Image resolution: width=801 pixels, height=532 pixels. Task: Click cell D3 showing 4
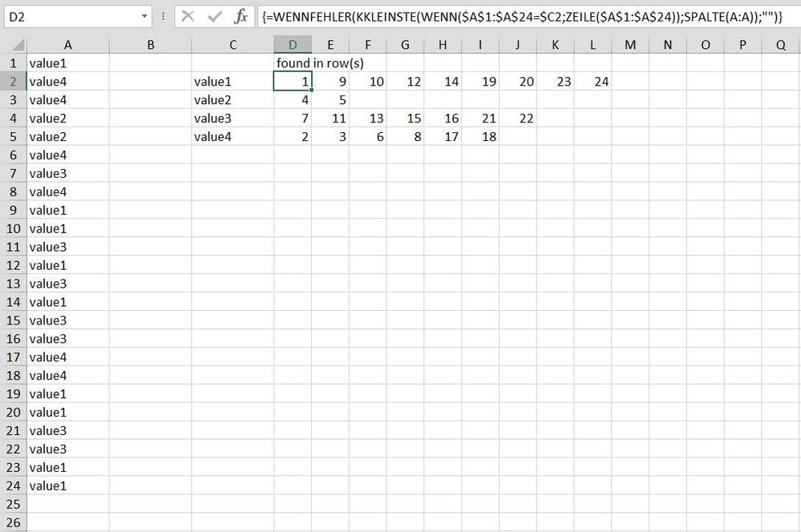(293, 100)
